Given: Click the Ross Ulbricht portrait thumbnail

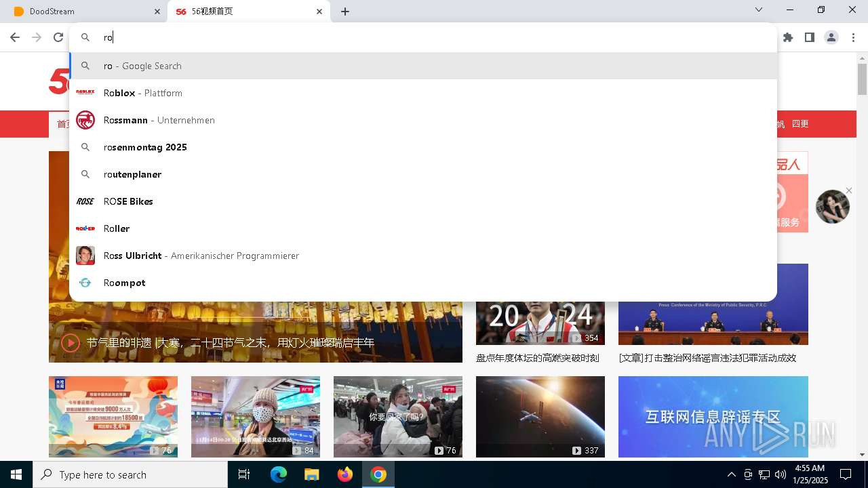Looking at the screenshot, I should point(85,256).
